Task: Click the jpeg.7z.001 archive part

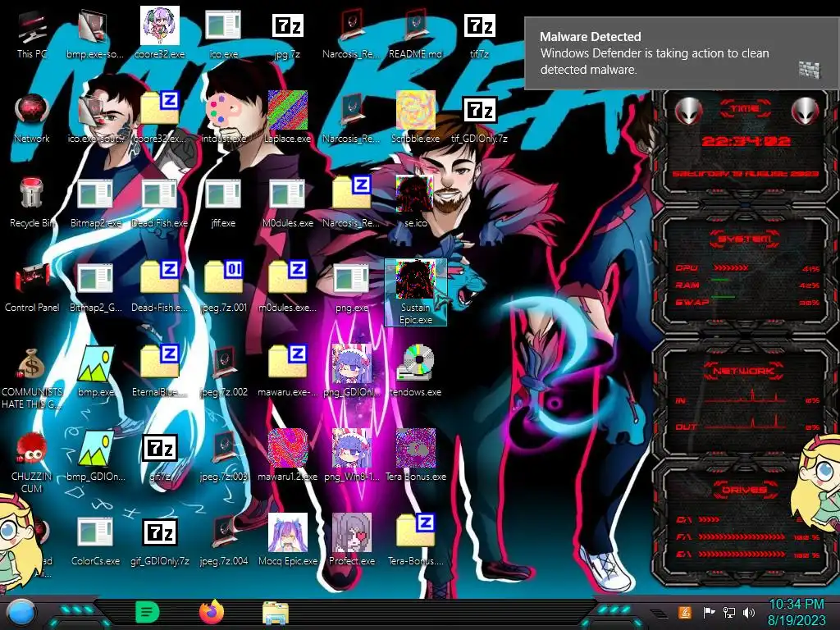Action: point(223,286)
